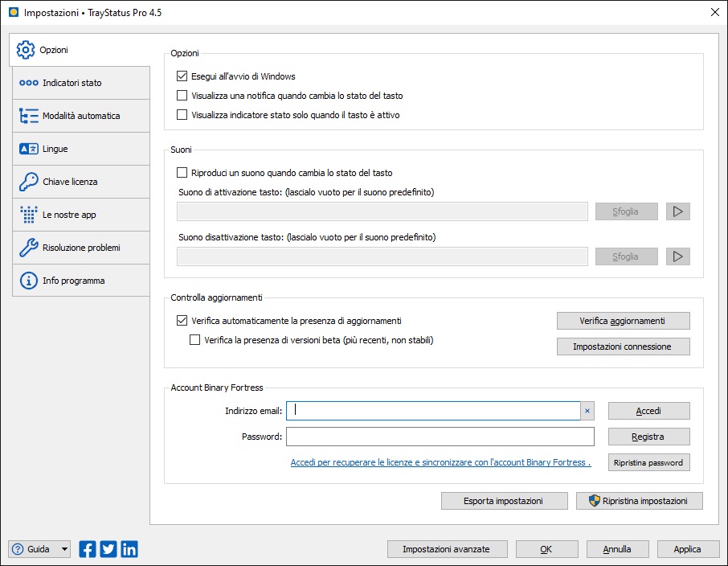Click the activation sound path field
The image size is (728, 566).
pos(382,211)
